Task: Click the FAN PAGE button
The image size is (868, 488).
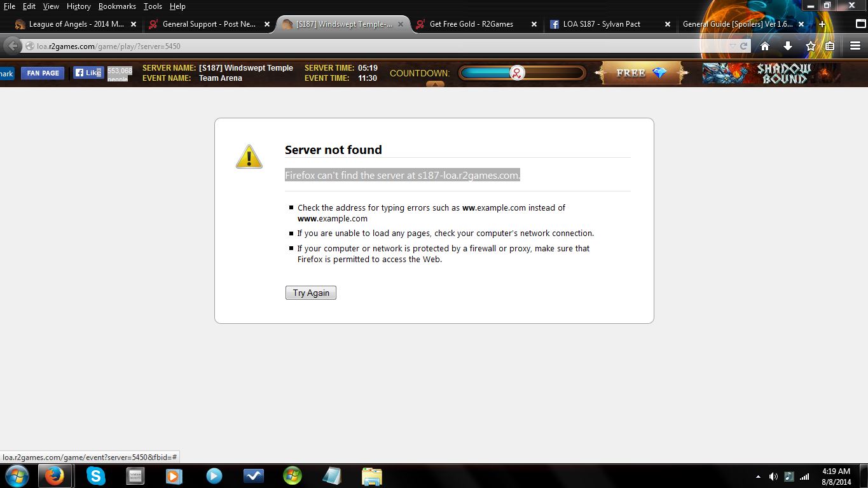Action: pyautogui.click(x=43, y=73)
